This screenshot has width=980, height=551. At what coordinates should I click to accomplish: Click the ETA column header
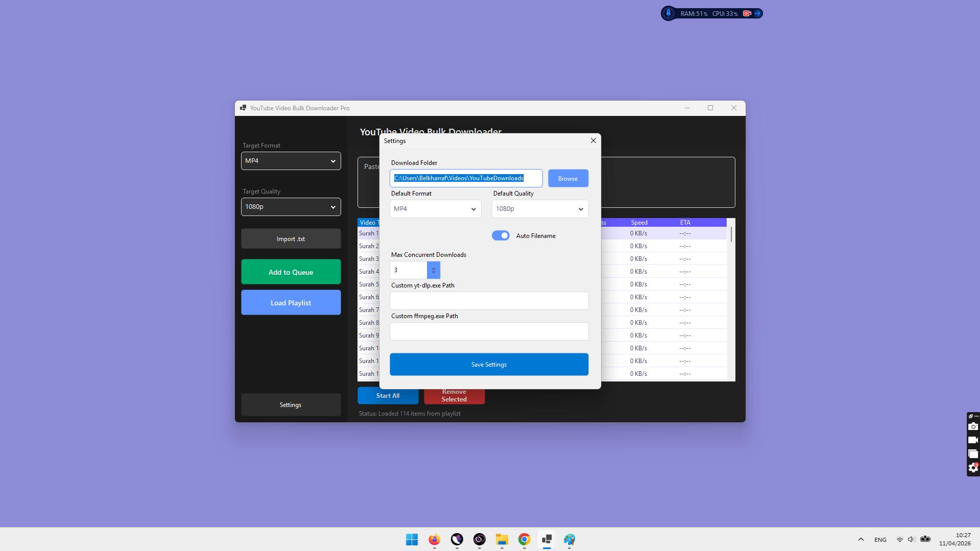pyautogui.click(x=685, y=223)
